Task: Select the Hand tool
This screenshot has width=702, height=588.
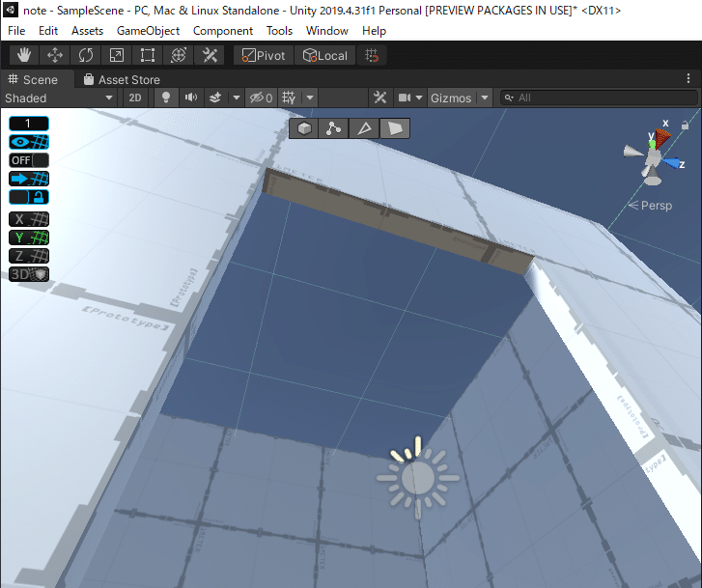Action: click(x=24, y=56)
